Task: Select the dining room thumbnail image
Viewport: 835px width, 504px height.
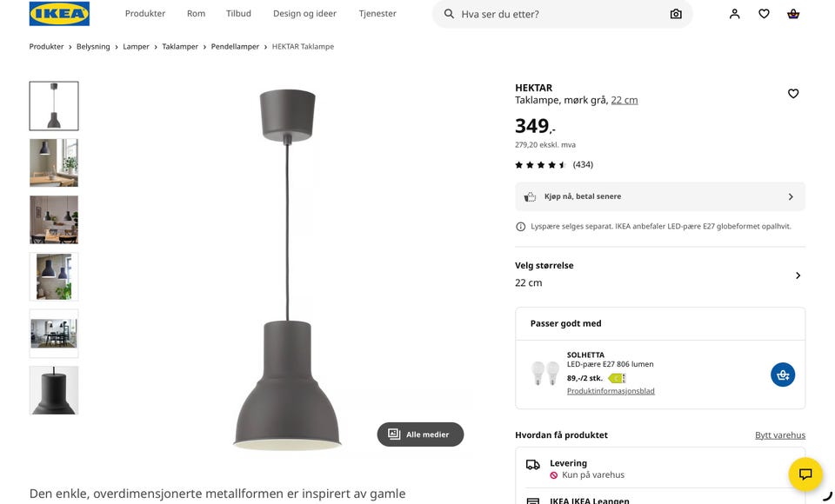Action: point(54,334)
